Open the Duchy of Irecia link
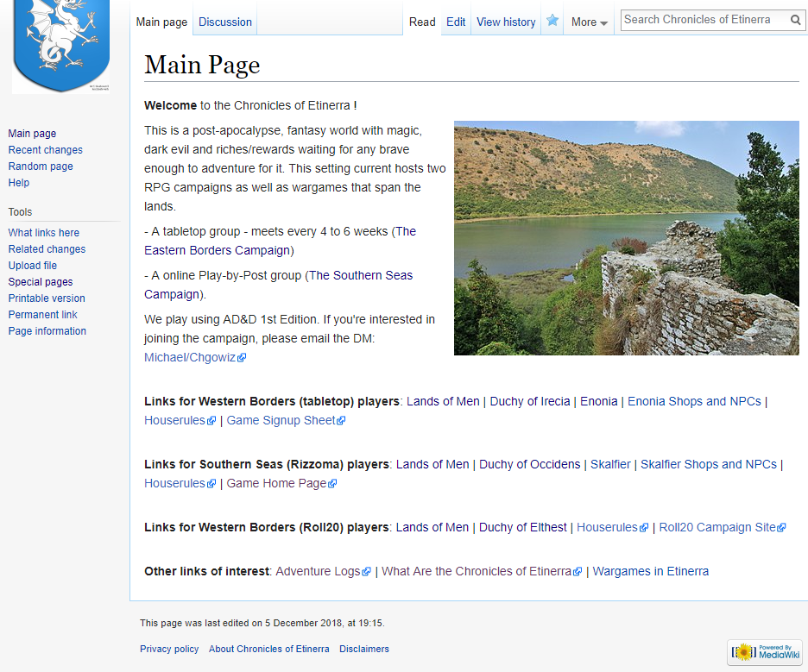This screenshot has width=808, height=672. point(530,402)
